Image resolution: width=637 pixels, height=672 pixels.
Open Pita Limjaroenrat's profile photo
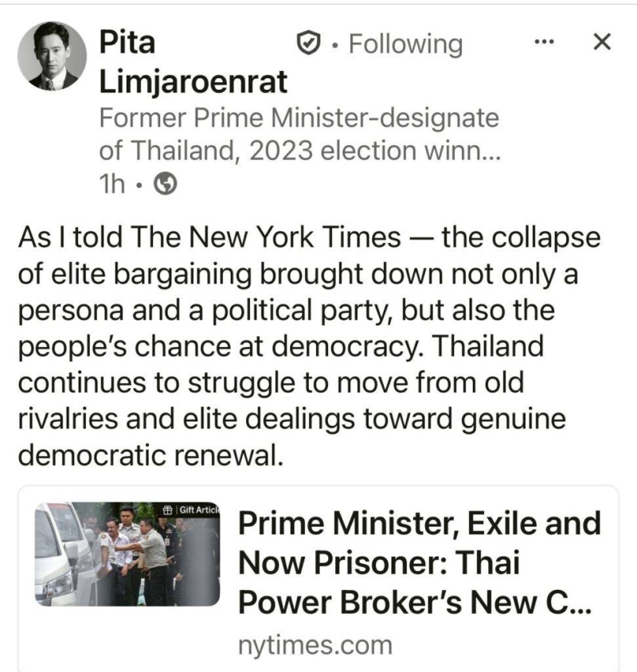tap(53, 56)
